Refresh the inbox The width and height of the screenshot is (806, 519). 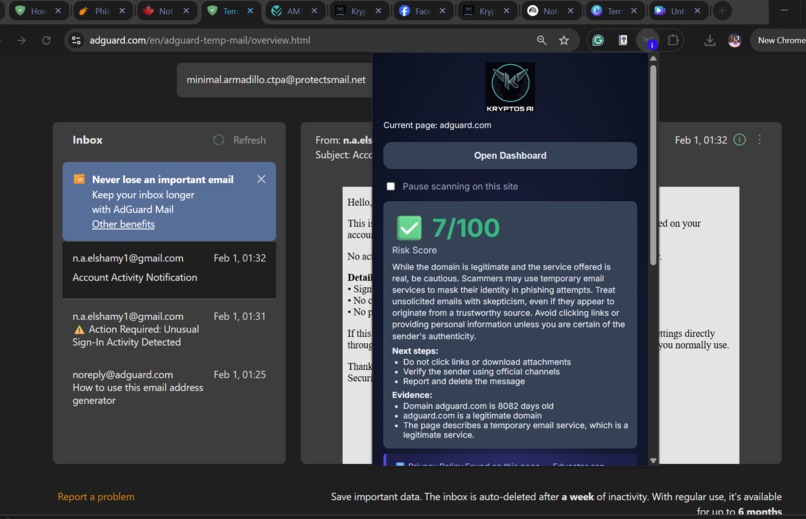point(240,140)
